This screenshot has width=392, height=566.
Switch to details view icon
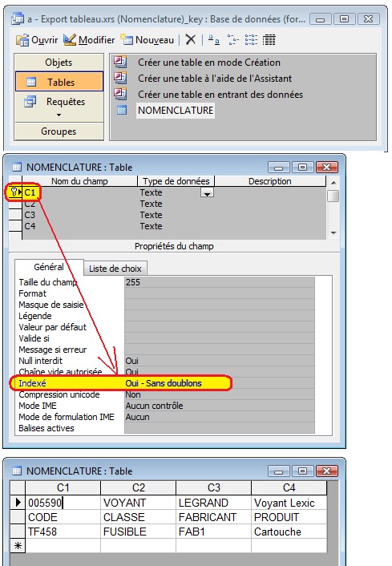(269, 40)
